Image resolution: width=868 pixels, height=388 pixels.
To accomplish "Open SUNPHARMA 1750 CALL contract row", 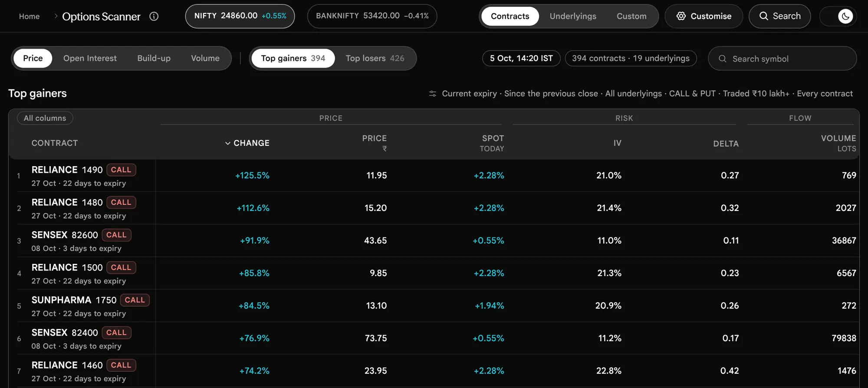I will pos(434,306).
